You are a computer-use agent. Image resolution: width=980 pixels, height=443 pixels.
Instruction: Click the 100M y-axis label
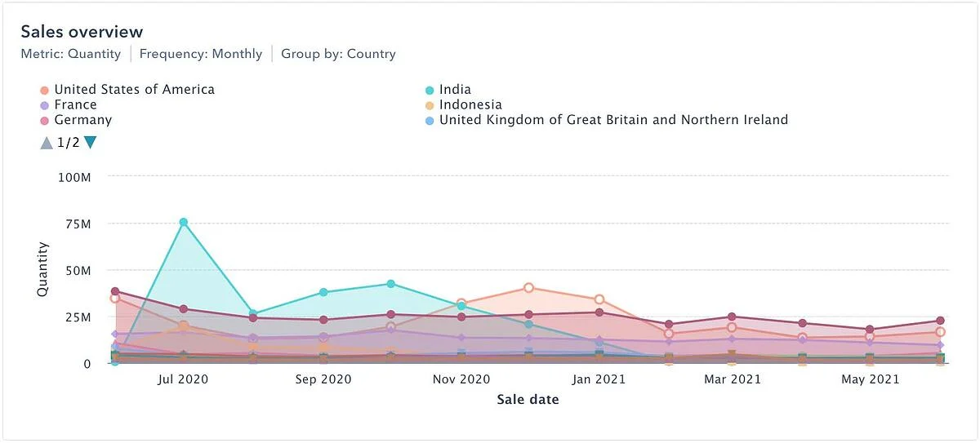[x=74, y=176]
